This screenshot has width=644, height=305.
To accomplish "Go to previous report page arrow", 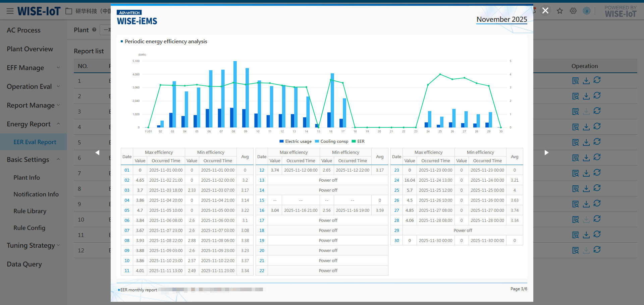I will (97, 153).
